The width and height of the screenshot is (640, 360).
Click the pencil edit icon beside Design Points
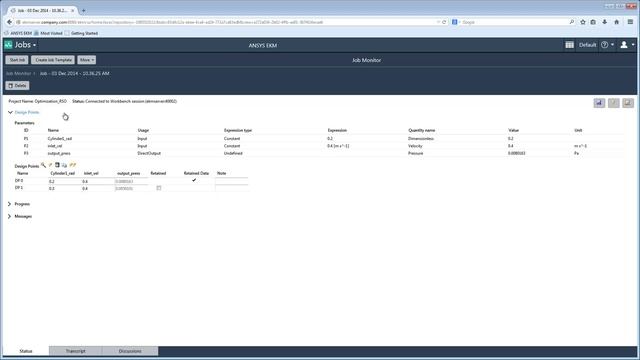point(51,165)
